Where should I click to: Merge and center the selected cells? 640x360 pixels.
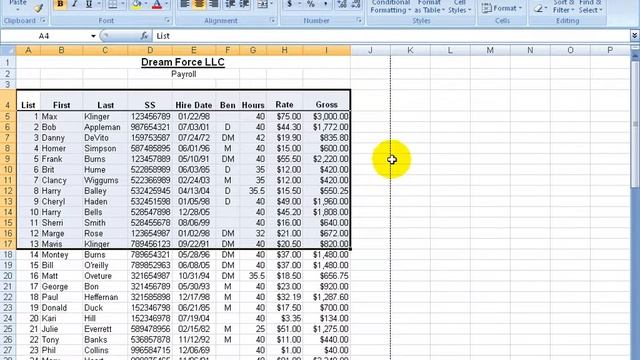click(262, 4)
